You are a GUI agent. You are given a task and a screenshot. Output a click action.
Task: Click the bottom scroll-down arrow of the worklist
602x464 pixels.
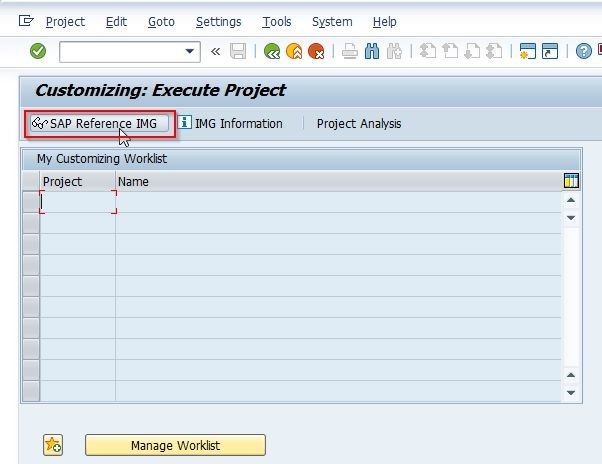pyautogui.click(x=571, y=393)
